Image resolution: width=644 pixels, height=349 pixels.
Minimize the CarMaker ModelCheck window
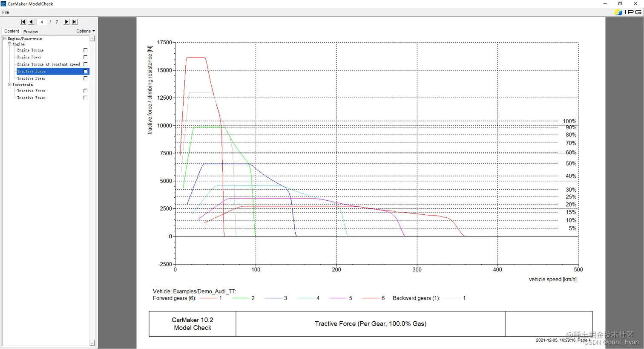pos(605,3)
